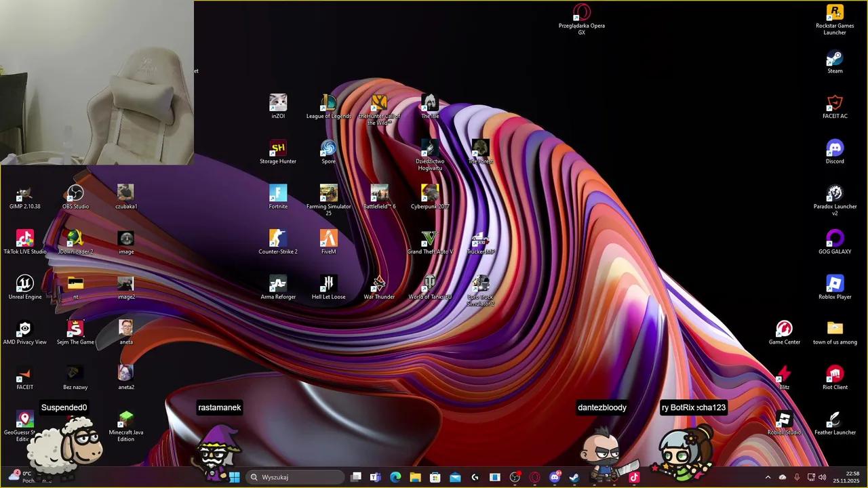Click the volume speaker tray icon
Viewport: 868px width, 488px height.
pos(823,477)
